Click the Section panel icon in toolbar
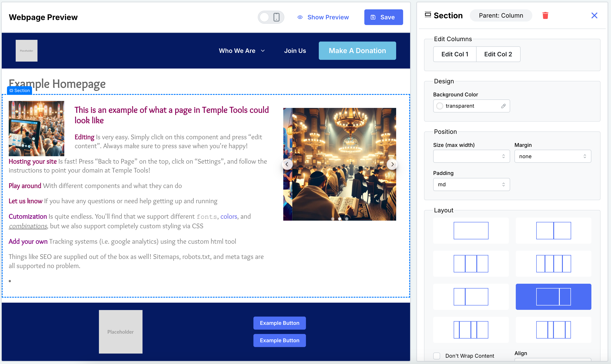This screenshot has height=364, width=611. pos(428,15)
